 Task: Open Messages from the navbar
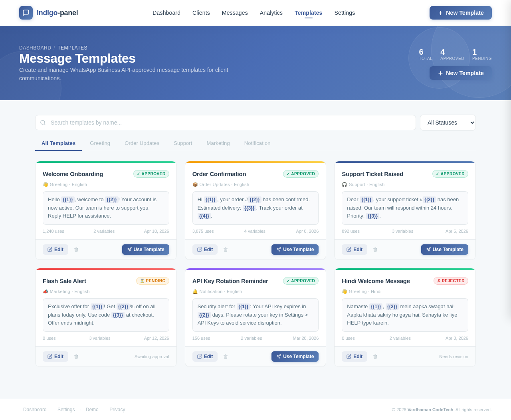click(x=235, y=13)
